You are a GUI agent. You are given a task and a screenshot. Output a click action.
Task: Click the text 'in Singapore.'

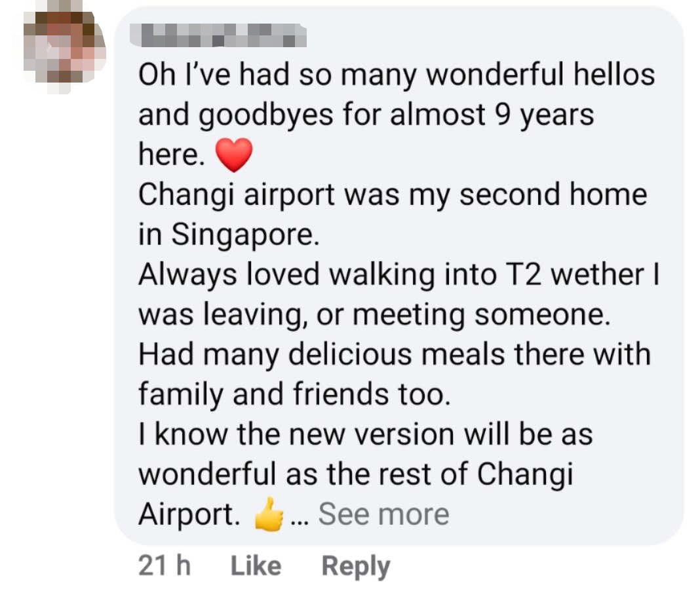point(229,235)
